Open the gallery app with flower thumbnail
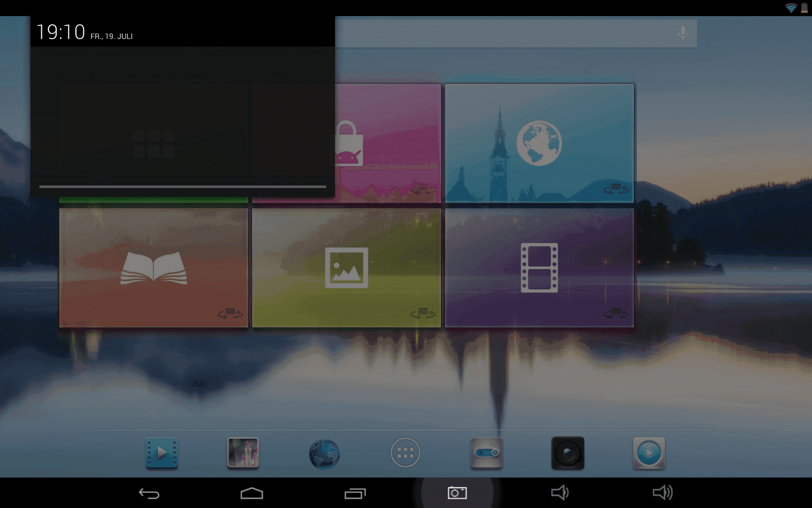This screenshot has height=508, width=812. pyautogui.click(x=243, y=453)
